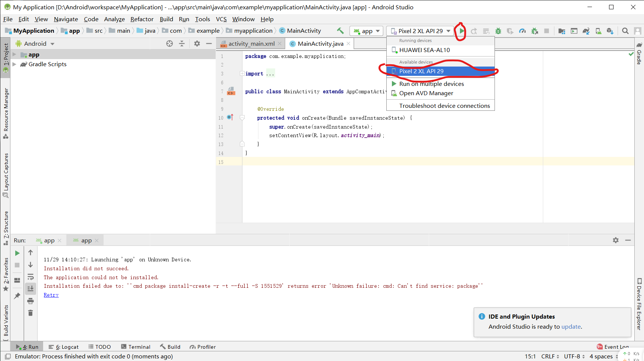Viewport: 644px width, 361px height.
Task: Click the Sync Project with Gradle icon
Action: click(586, 31)
